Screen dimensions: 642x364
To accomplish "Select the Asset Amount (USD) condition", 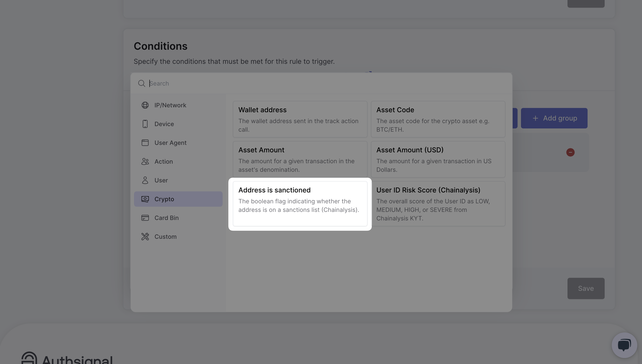I will coord(438,159).
